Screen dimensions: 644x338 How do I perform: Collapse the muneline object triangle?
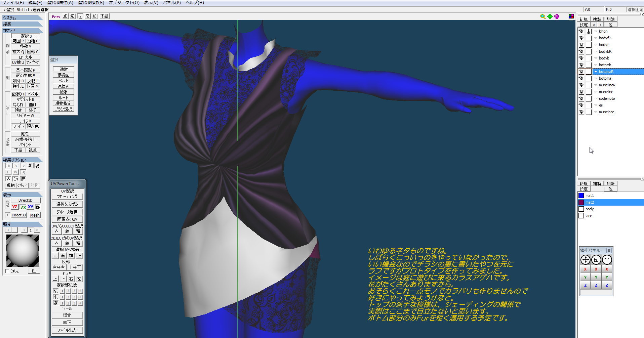[596, 92]
